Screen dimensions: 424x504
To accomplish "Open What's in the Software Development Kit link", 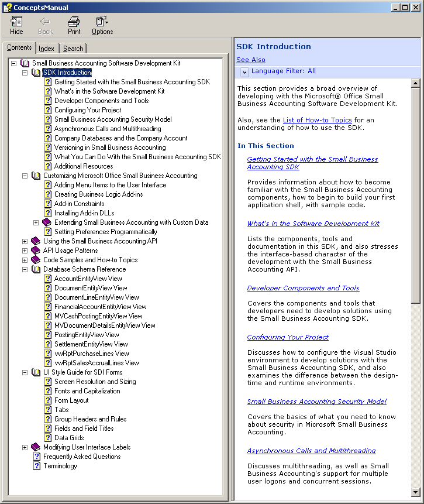I will click(x=313, y=224).
